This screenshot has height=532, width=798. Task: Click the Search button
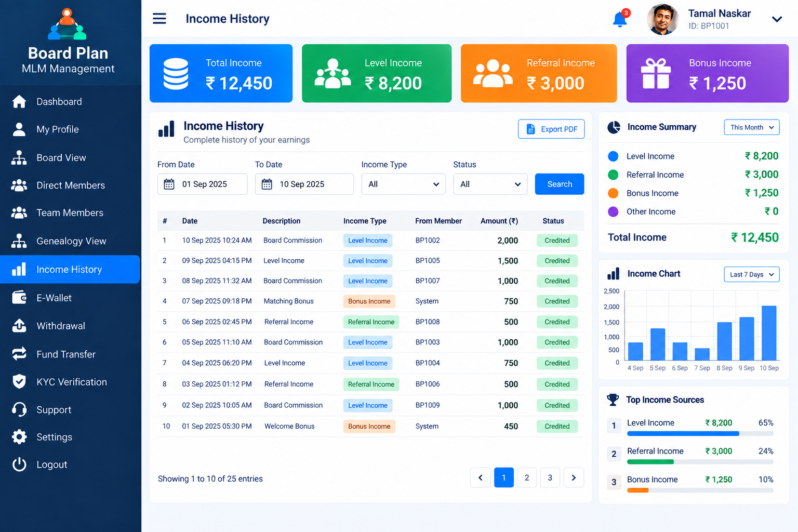[x=560, y=184]
